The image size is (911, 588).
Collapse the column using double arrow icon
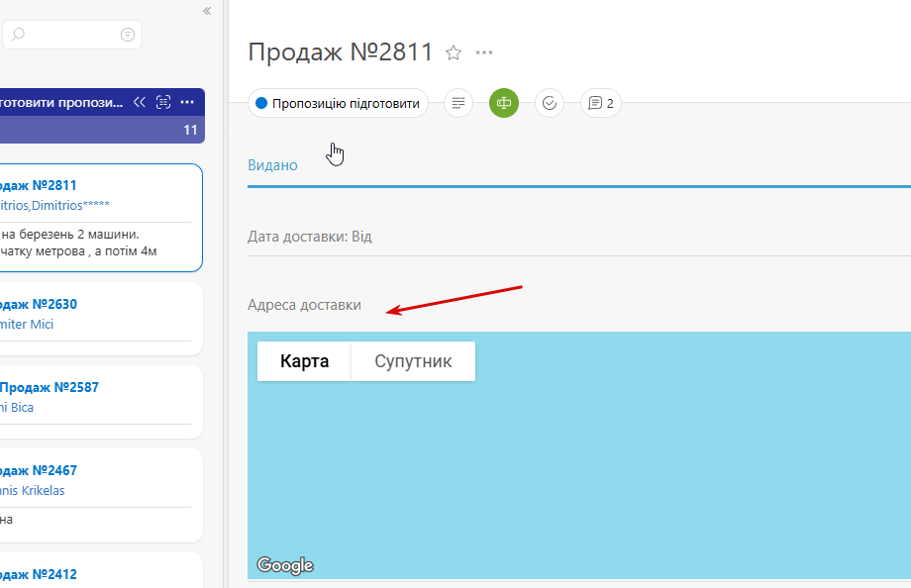[x=140, y=102]
